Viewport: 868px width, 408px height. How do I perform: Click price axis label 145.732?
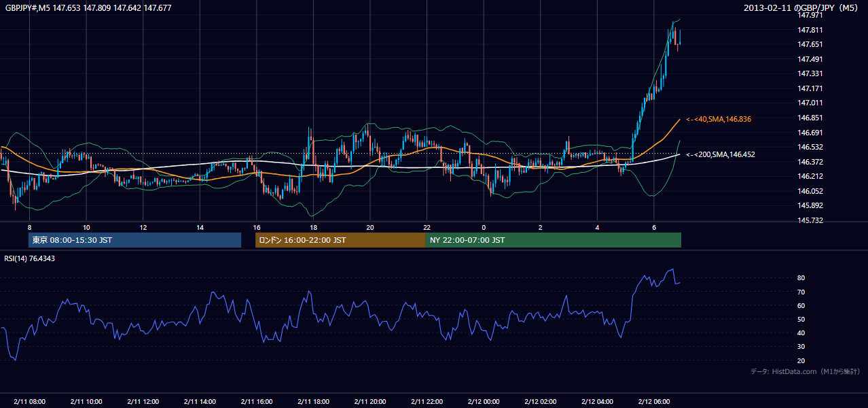(810, 220)
